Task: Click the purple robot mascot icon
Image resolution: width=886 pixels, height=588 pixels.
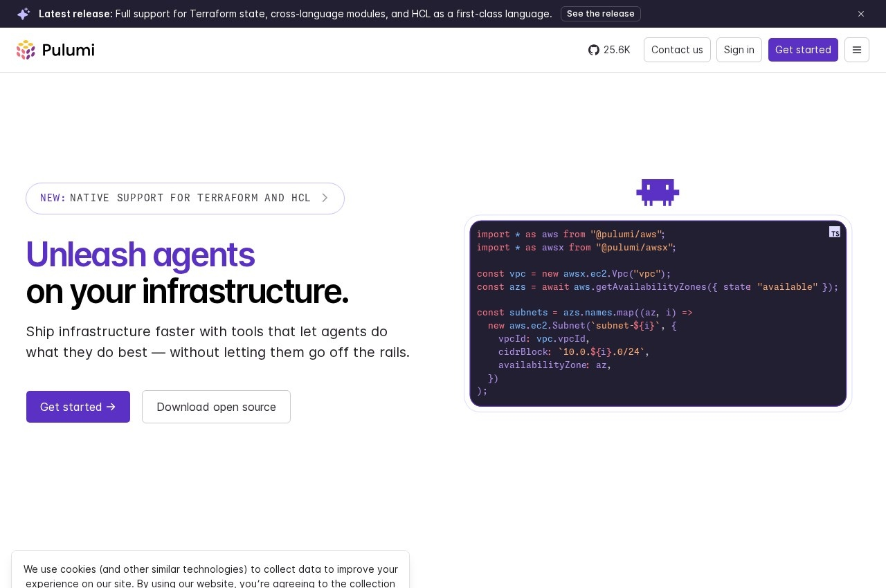Action: coord(658,192)
